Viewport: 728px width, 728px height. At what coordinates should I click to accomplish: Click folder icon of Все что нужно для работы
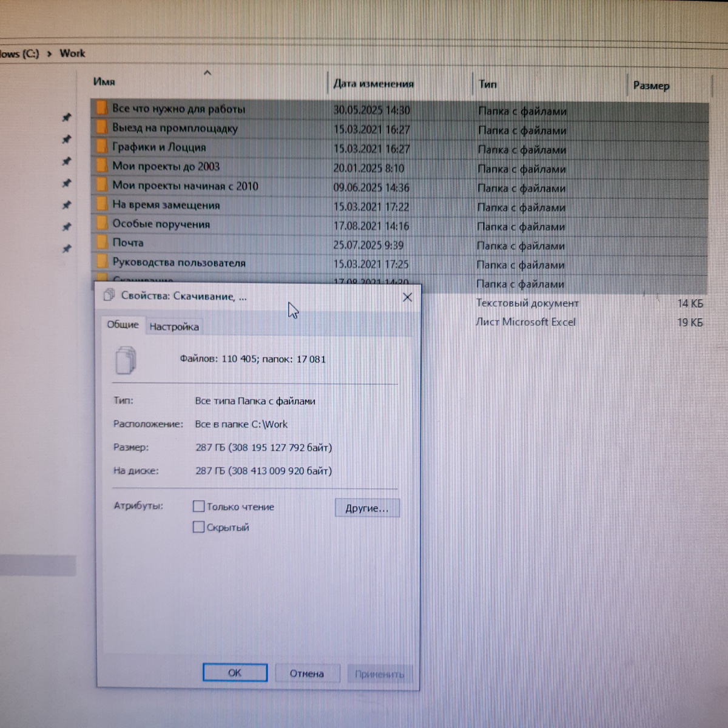pos(101,109)
